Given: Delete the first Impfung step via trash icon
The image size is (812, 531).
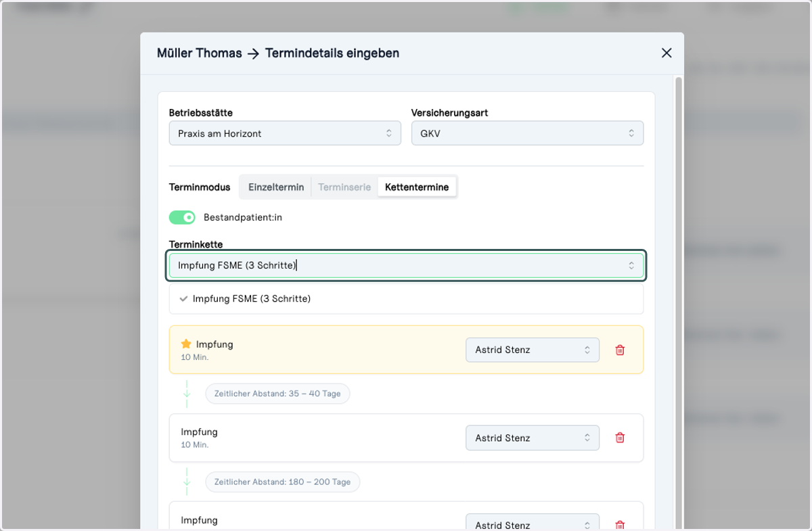Looking at the screenshot, I should [620, 350].
